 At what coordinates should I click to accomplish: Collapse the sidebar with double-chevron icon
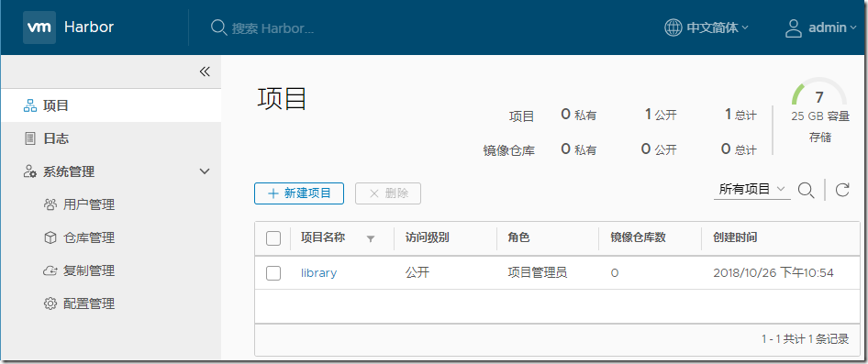(x=205, y=72)
